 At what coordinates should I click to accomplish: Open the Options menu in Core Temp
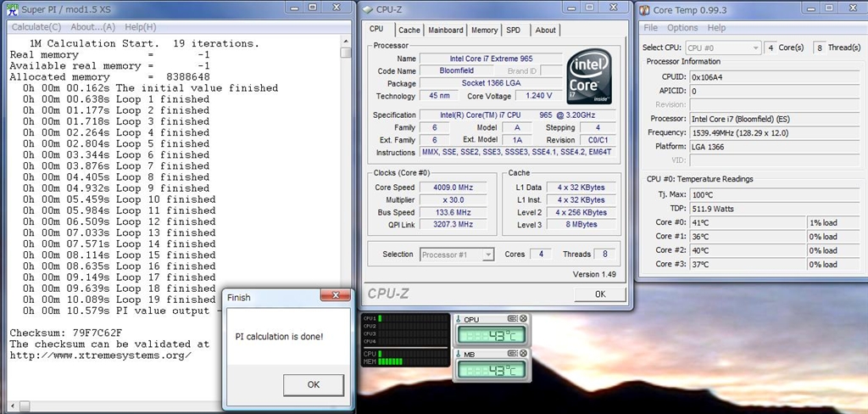pyautogui.click(x=682, y=28)
